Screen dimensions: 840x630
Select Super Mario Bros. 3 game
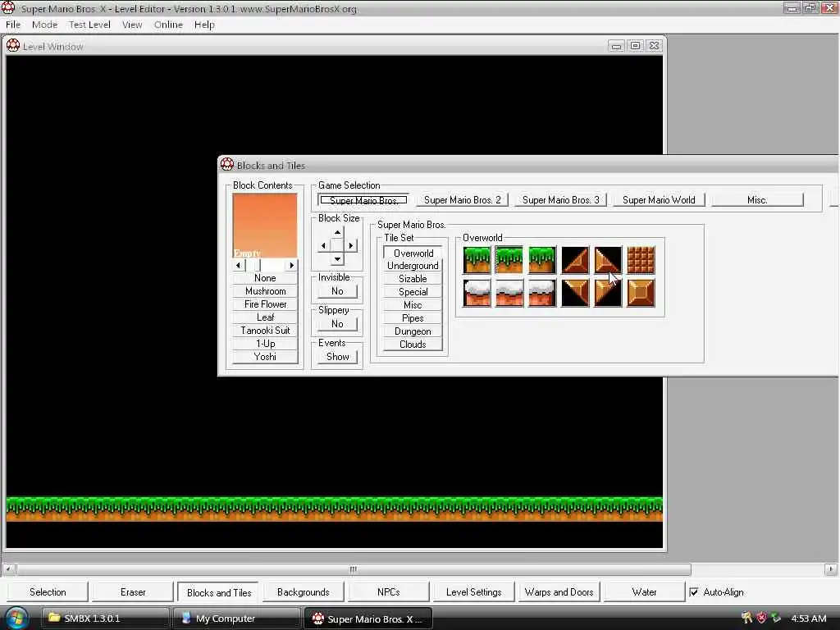click(561, 200)
